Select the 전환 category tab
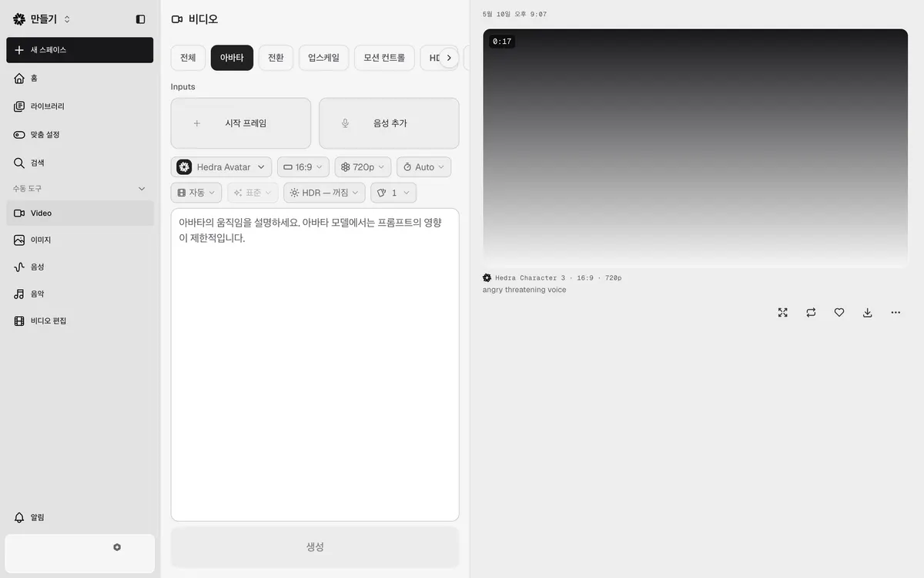The height and width of the screenshot is (578, 924). click(x=276, y=58)
